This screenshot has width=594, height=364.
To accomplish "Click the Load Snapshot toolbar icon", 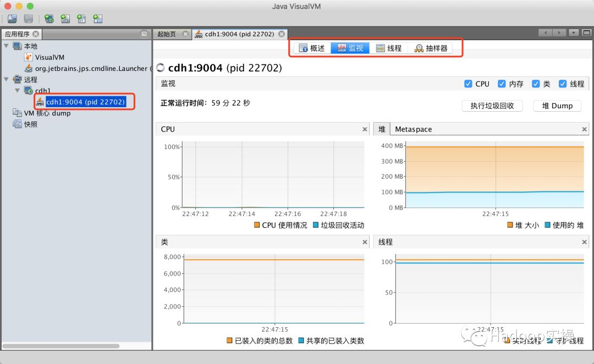I will tap(13, 19).
